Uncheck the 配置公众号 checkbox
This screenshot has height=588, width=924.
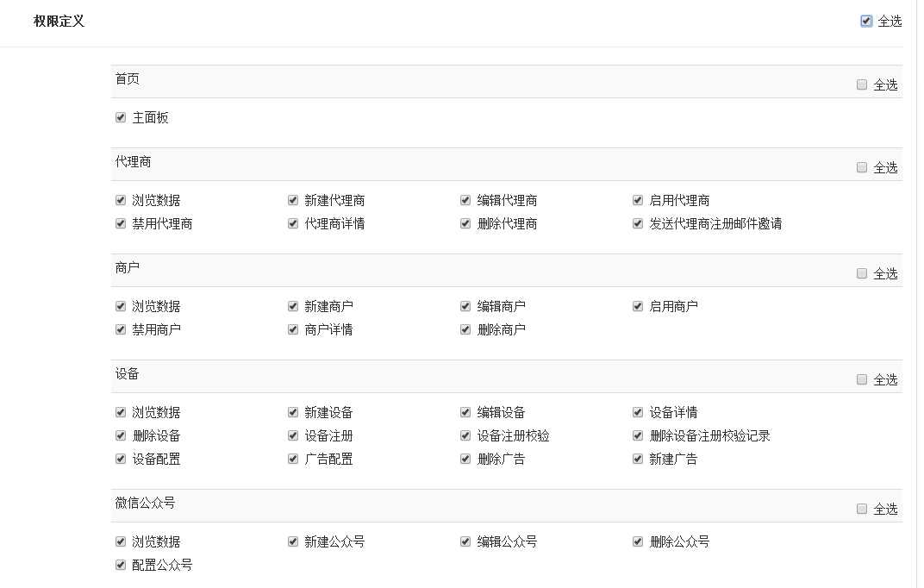pos(121,565)
